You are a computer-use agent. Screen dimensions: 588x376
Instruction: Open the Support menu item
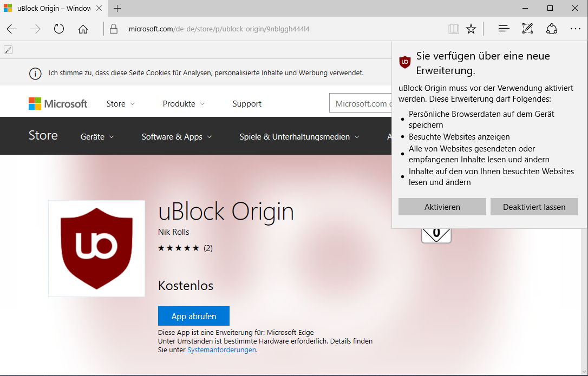pyautogui.click(x=247, y=104)
